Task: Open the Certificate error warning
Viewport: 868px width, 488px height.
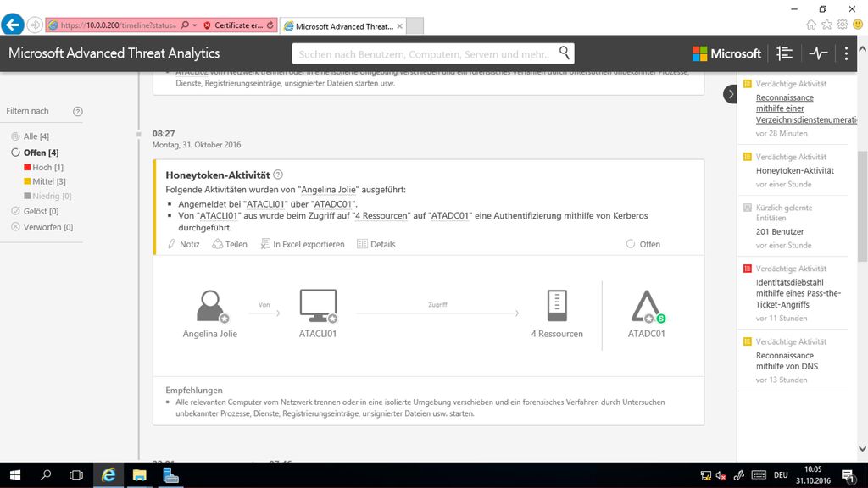Action: coord(233,25)
